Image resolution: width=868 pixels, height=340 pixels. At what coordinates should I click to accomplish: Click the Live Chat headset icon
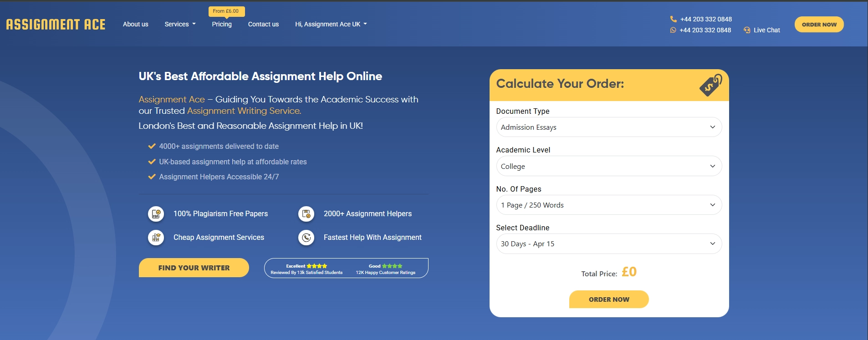747,30
